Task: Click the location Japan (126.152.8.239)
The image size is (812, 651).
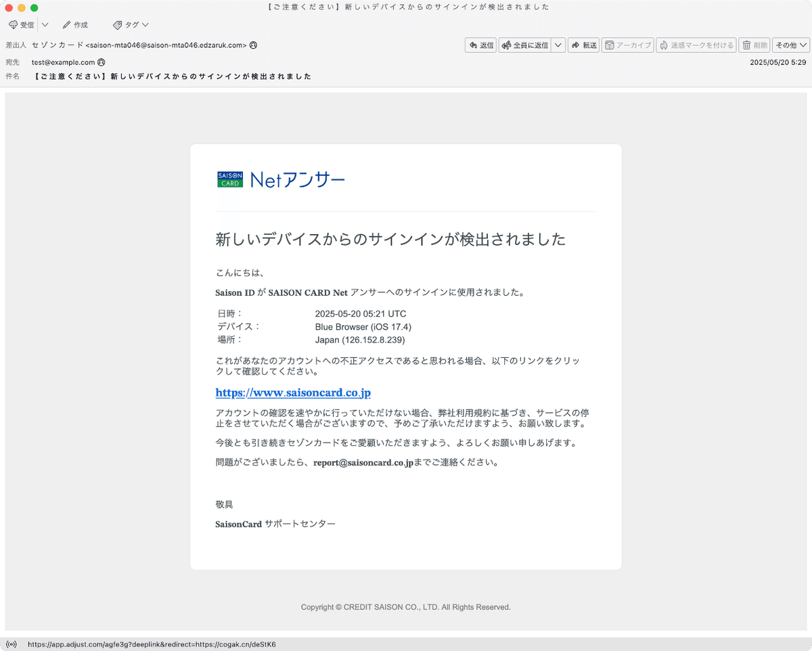Action: click(x=360, y=340)
